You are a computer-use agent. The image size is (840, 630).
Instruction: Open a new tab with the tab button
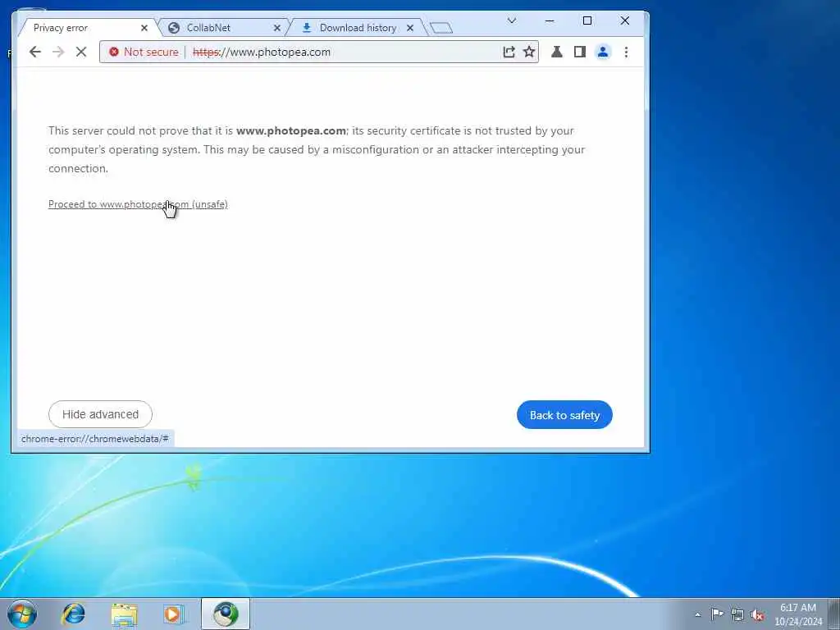click(x=441, y=28)
